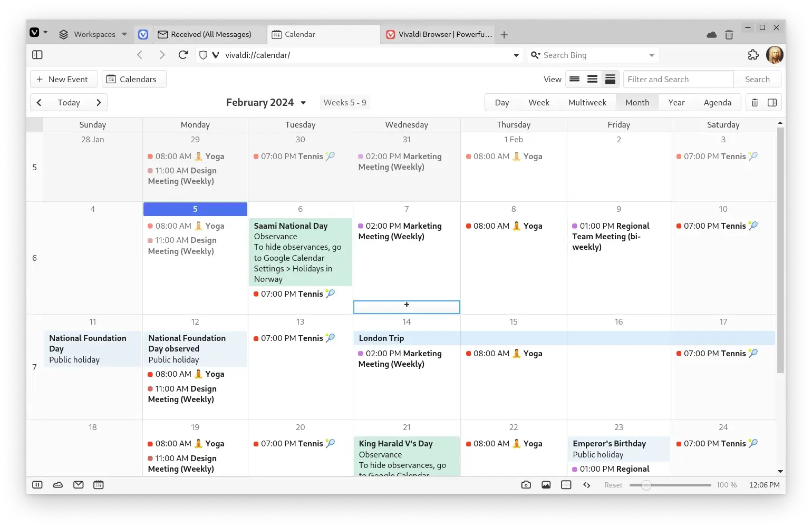Click the reload page icon
Viewport: 812px width, 527px height.
183,55
